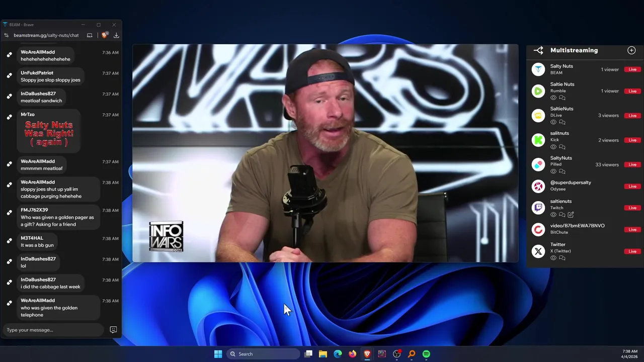Click the MrTzo username in chat
The height and width of the screenshot is (362, 644).
coord(28,115)
